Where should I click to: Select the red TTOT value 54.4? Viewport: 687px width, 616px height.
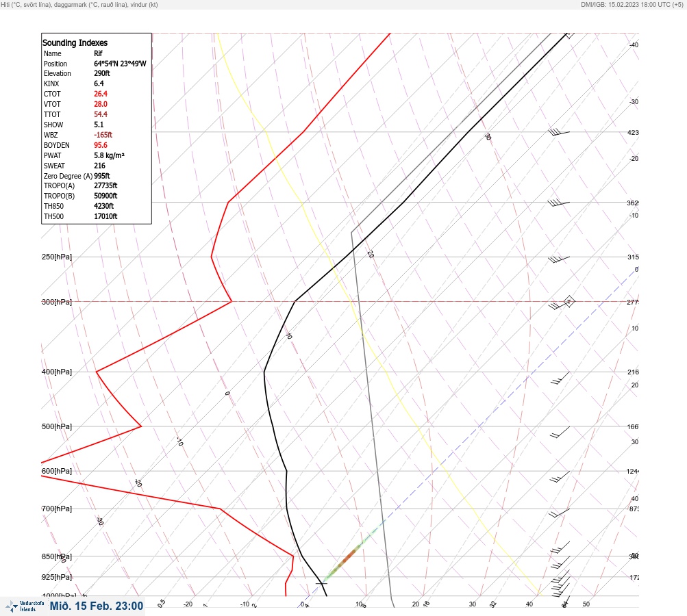point(100,114)
